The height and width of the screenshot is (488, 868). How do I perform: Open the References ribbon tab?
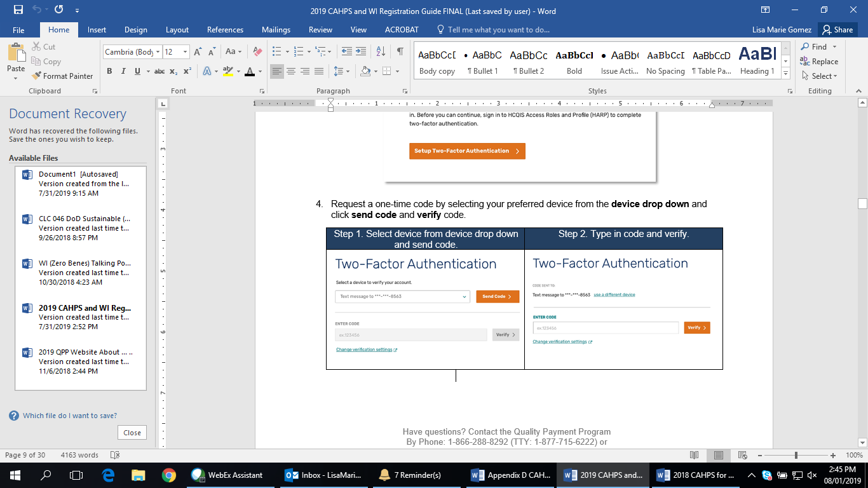[x=225, y=30]
